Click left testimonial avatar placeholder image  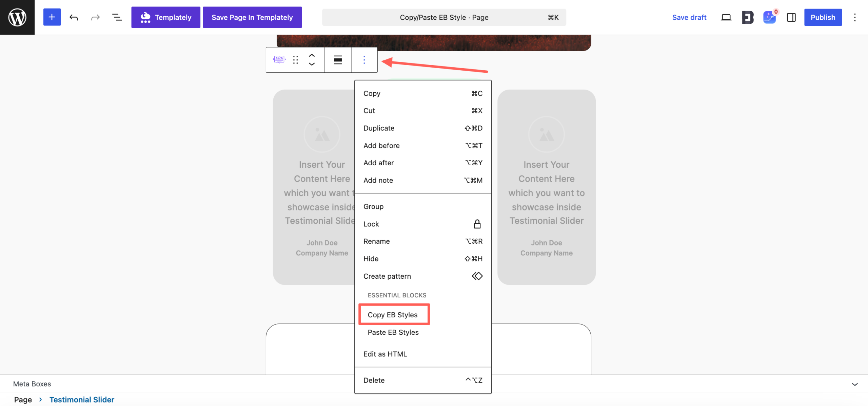tap(322, 135)
